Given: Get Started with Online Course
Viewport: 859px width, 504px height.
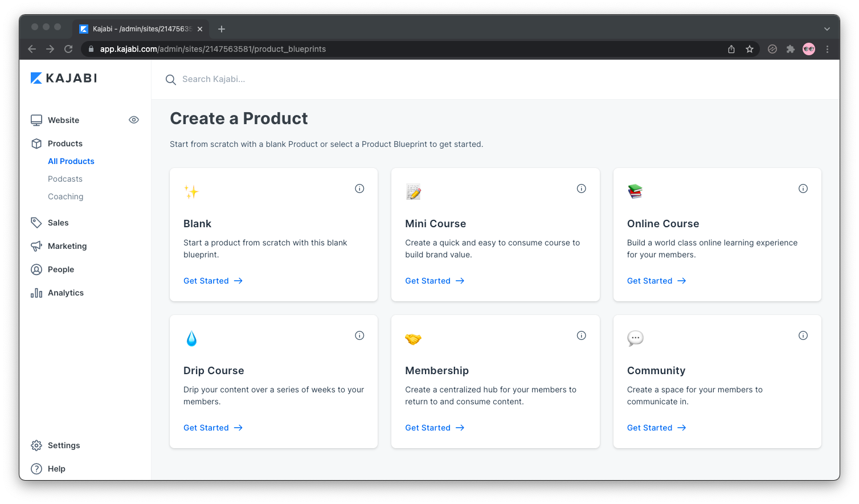Looking at the screenshot, I should tap(656, 281).
